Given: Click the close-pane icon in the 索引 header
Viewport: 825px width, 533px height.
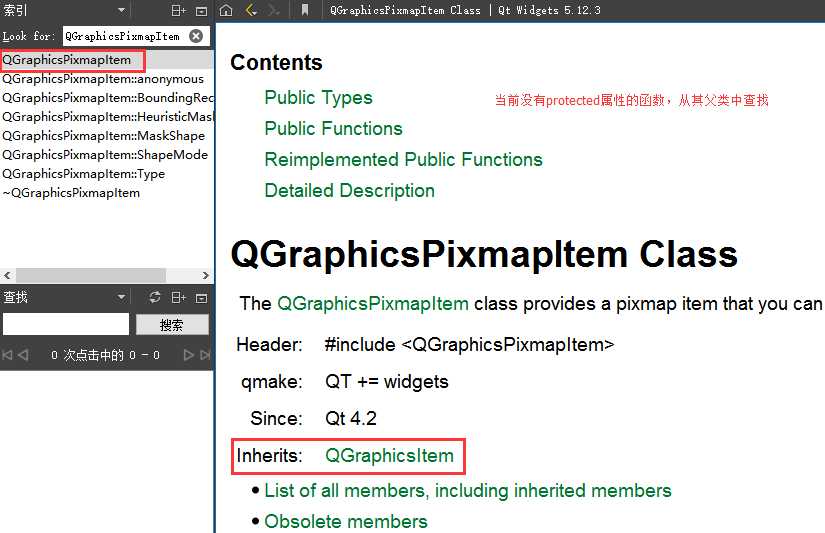Looking at the screenshot, I should [202, 11].
